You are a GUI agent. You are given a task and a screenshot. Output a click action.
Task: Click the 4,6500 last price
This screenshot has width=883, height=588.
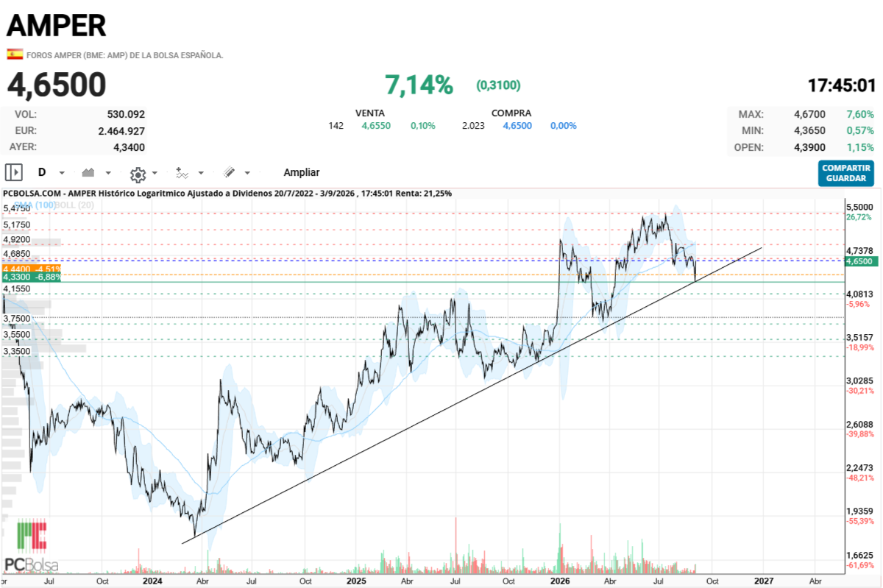pos(57,85)
